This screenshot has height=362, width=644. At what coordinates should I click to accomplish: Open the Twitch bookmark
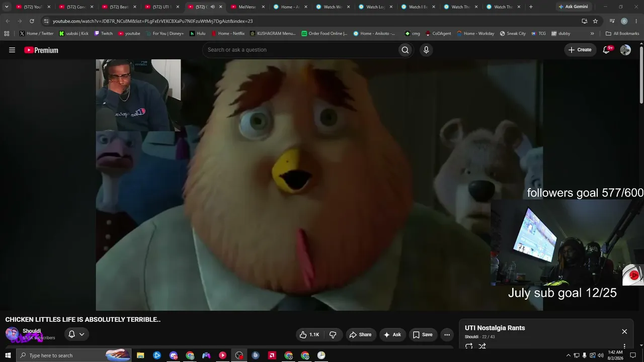click(x=103, y=34)
